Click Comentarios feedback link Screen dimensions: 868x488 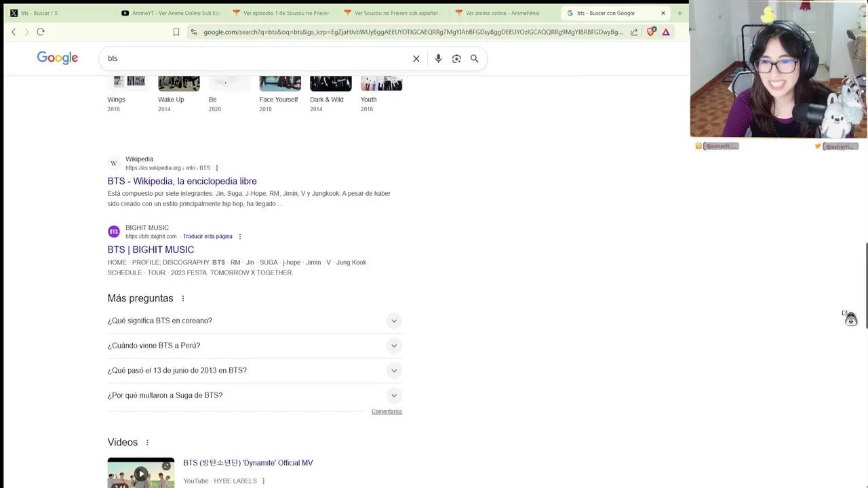click(x=387, y=411)
